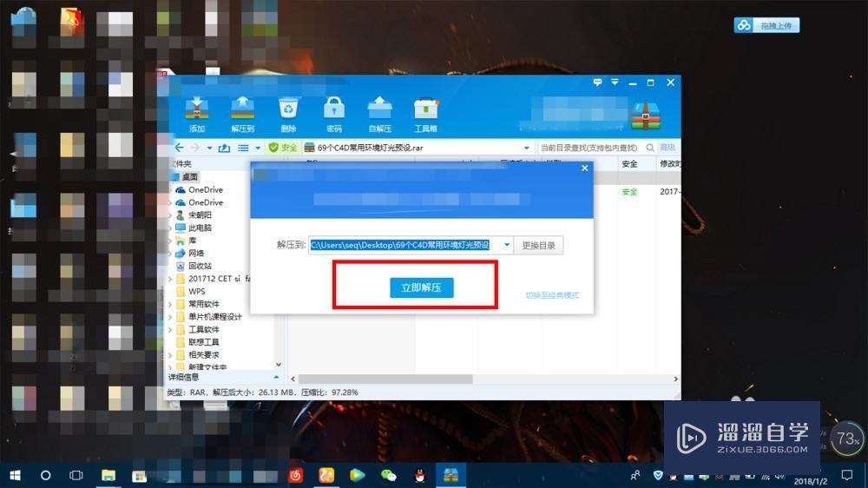The height and width of the screenshot is (488, 868).
Task: Click the horizontal scrollbar right arrow
Action: 675,379
